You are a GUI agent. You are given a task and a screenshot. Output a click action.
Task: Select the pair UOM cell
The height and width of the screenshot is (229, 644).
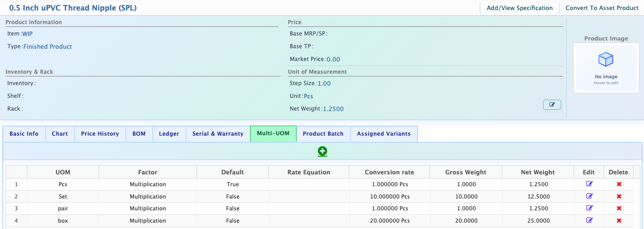click(63, 209)
